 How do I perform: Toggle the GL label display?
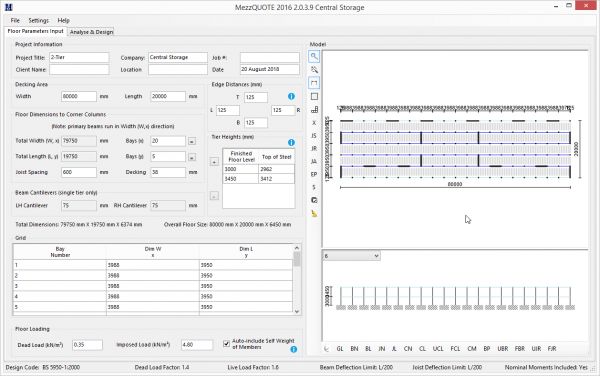(340, 349)
